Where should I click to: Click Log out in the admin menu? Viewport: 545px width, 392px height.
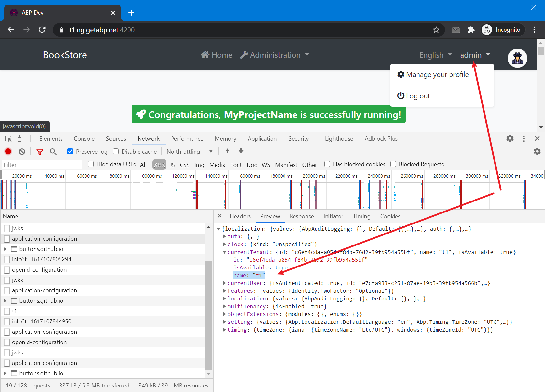(x=418, y=96)
